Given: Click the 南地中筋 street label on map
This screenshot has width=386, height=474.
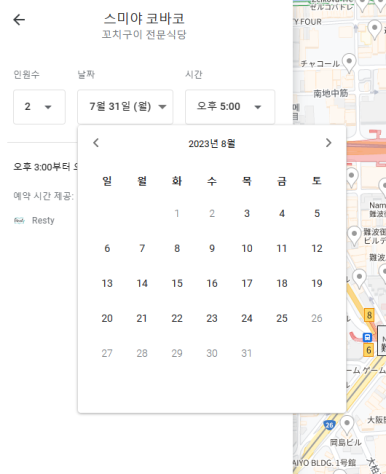Looking at the screenshot, I should pos(330,93).
